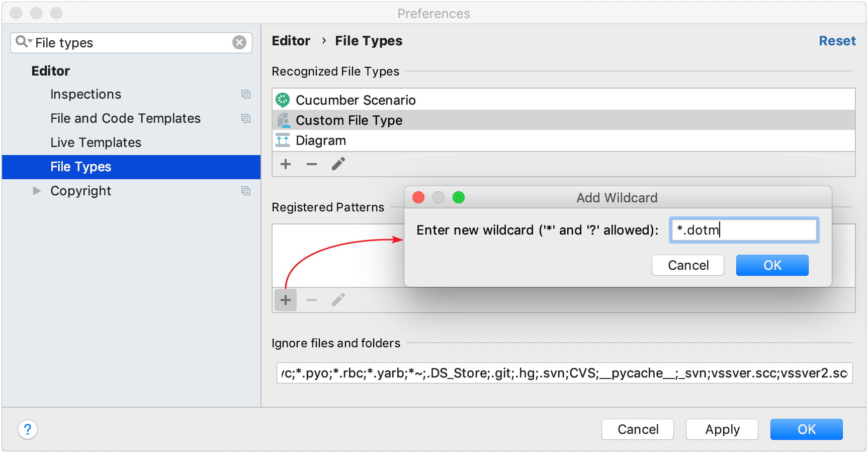
Task: Click the edit file type pencil icon
Action: [x=338, y=164]
